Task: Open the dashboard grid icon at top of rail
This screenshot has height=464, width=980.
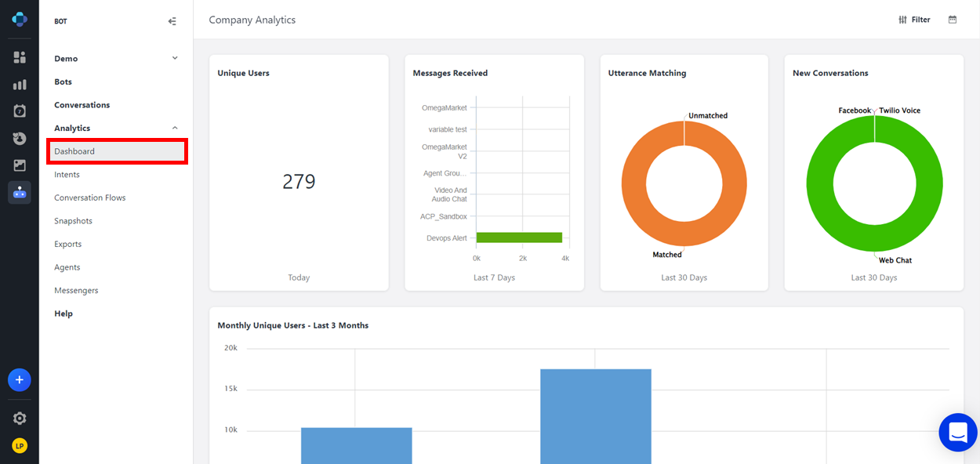Action: 19,56
